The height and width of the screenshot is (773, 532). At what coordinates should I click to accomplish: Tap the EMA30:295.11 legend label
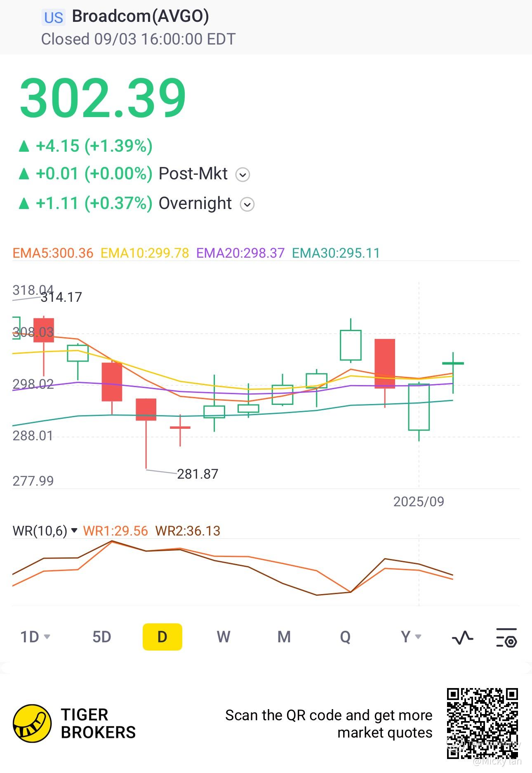(x=336, y=253)
